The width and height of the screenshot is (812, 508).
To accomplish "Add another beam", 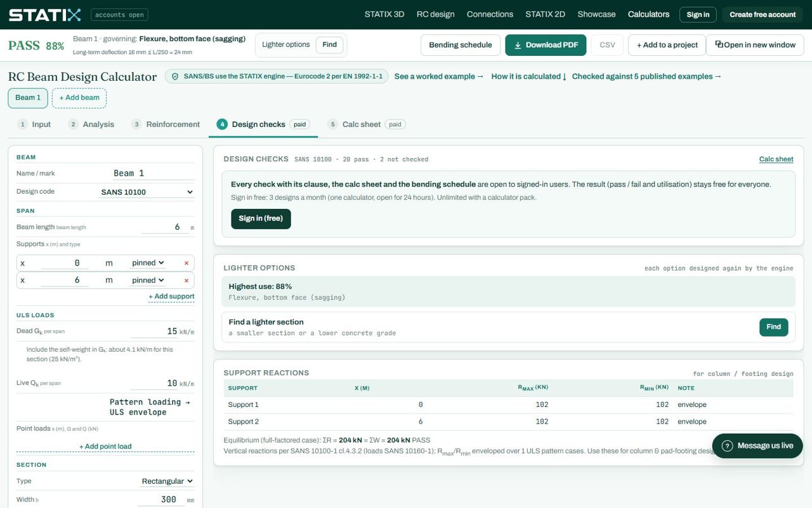I will 79,98.
